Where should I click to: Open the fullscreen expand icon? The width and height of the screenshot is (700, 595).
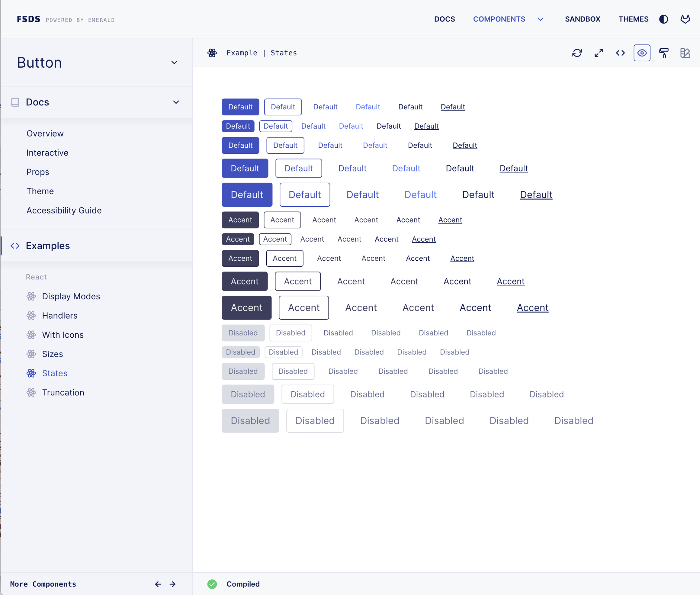coord(599,53)
